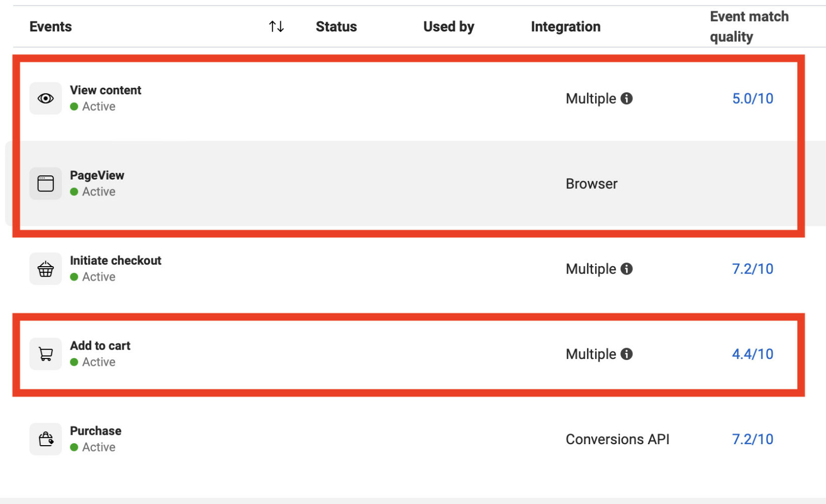
Task: Click the Integration column header
Action: [566, 26]
